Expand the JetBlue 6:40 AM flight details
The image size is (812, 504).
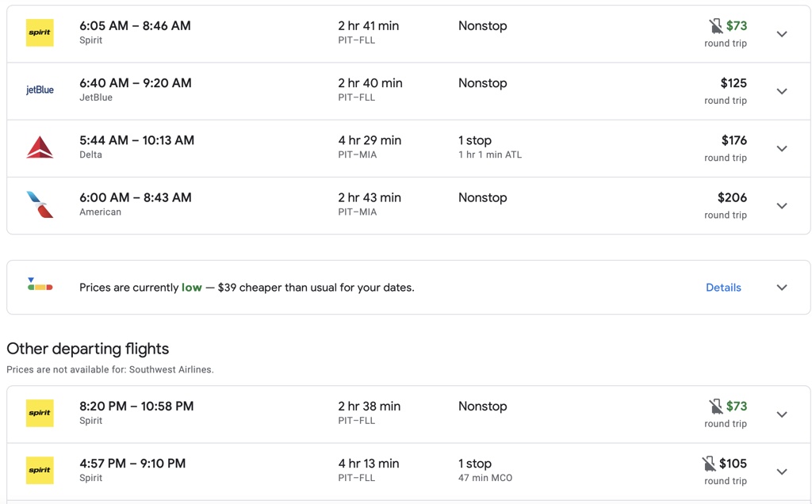click(782, 91)
